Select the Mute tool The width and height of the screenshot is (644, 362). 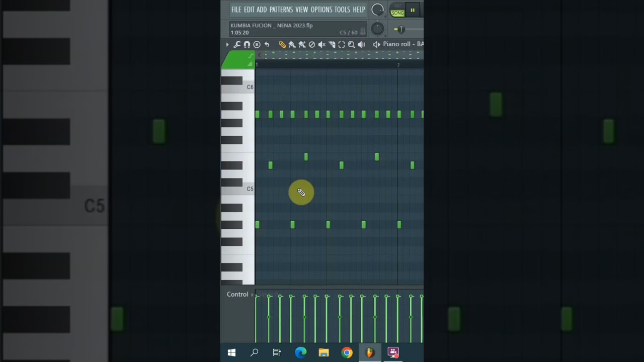(x=322, y=45)
